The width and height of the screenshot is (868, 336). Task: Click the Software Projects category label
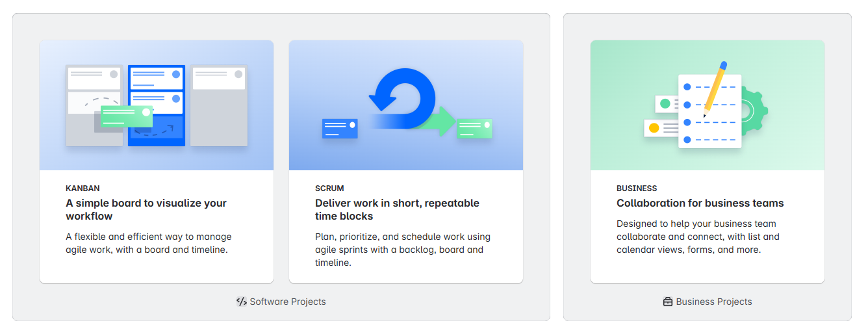[288, 302]
